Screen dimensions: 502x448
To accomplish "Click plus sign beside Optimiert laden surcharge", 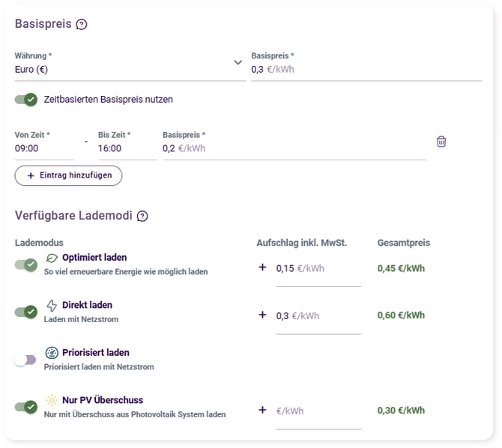I will click(262, 267).
